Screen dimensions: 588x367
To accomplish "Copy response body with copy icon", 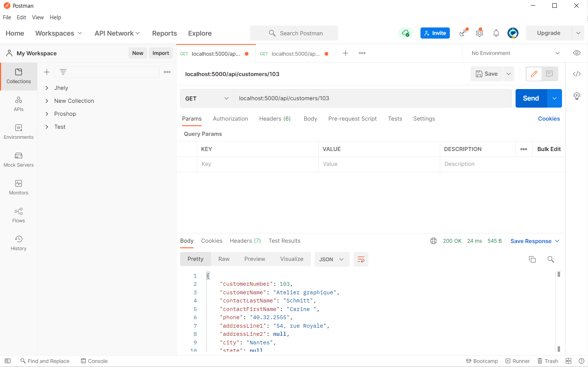I will (x=532, y=259).
